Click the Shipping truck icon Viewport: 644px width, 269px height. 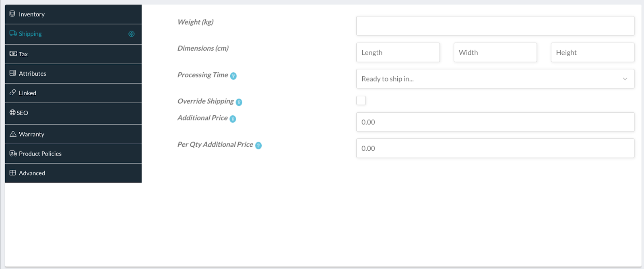[13, 33]
